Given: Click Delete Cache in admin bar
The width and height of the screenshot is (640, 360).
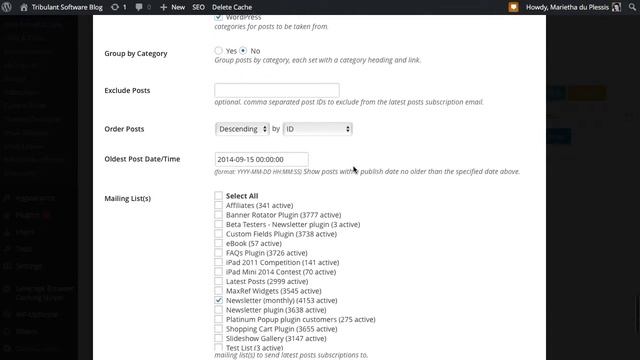Looking at the screenshot, I should [x=232, y=7].
